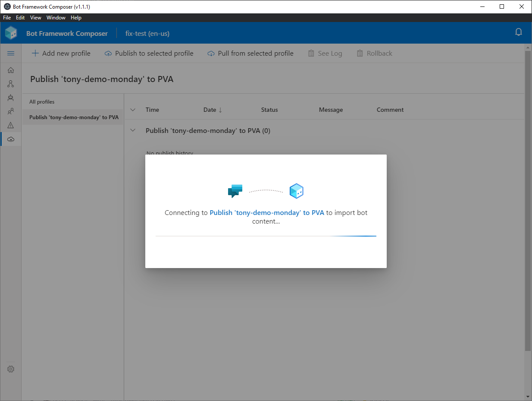Image resolution: width=532 pixels, height=401 pixels.
Task: Open Bot Responses sidebar icon
Action: click(11, 98)
